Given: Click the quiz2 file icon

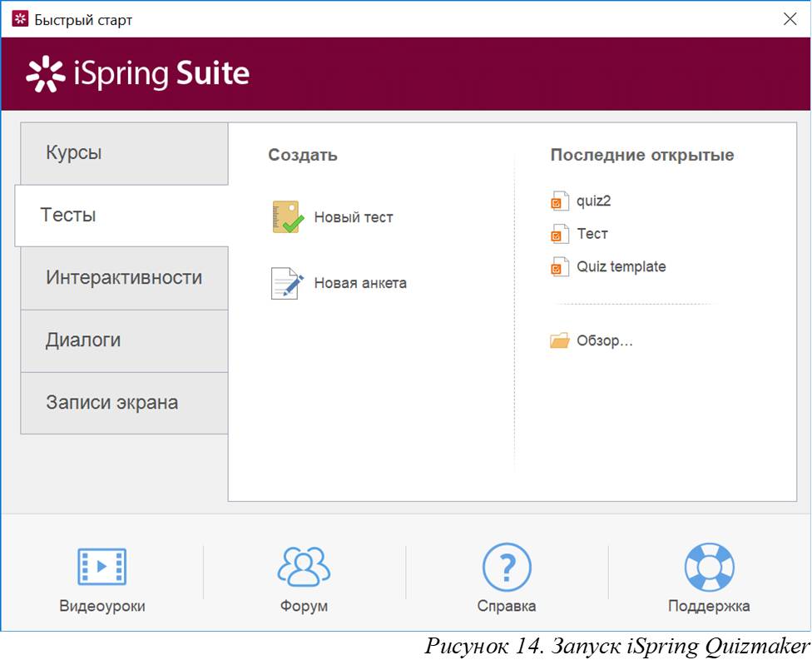Looking at the screenshot, I should pyautogui.click(x=560, y=201).
